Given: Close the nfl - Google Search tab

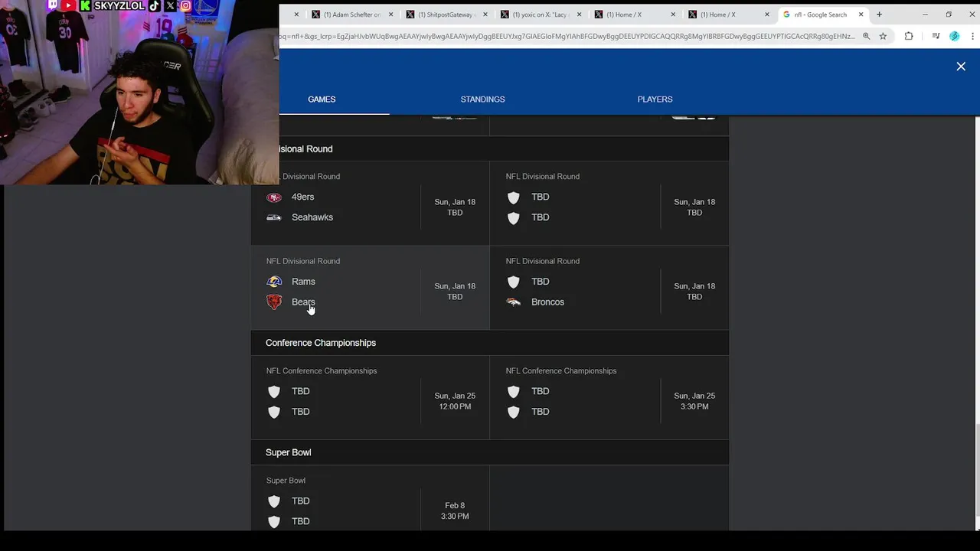Looking at the screenshot, I should (x=861, y=15).
